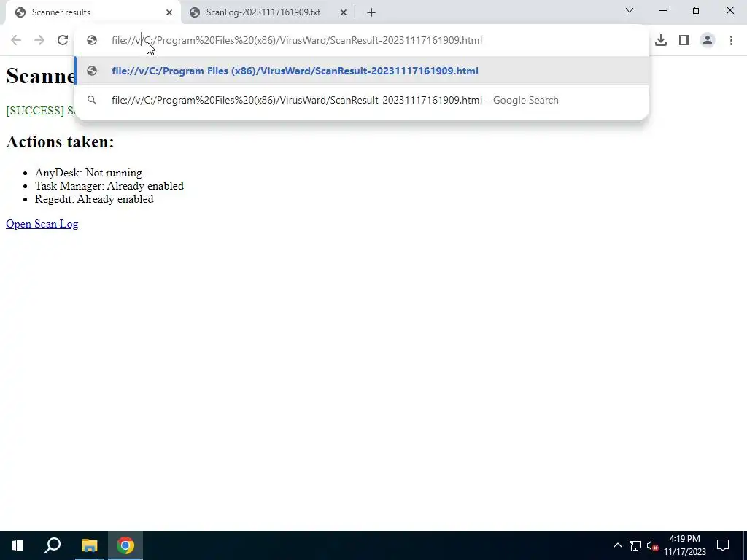Open the Chrome profile avatar
The height and width of the screenshot is (560, 747).
708,40
